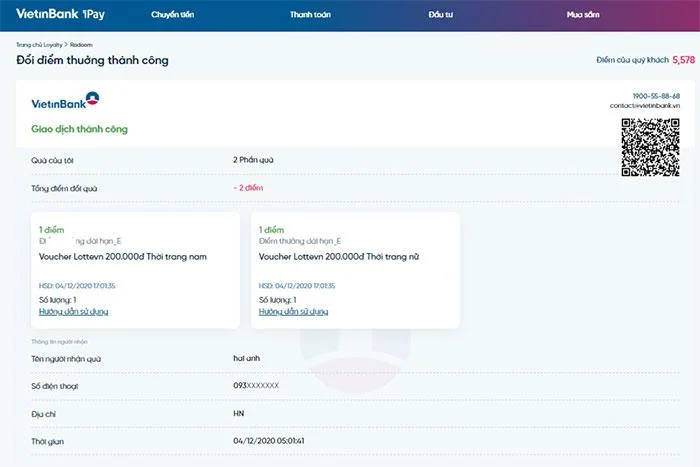Click the customer points value 5,578
700x467 pixels.
tap(683, 60)
